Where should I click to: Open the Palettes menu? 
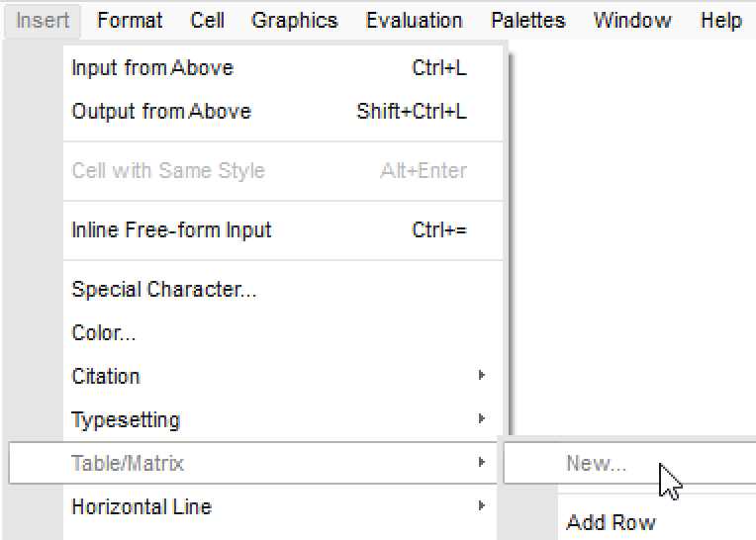pyautogui.click(x=527, y=20)
